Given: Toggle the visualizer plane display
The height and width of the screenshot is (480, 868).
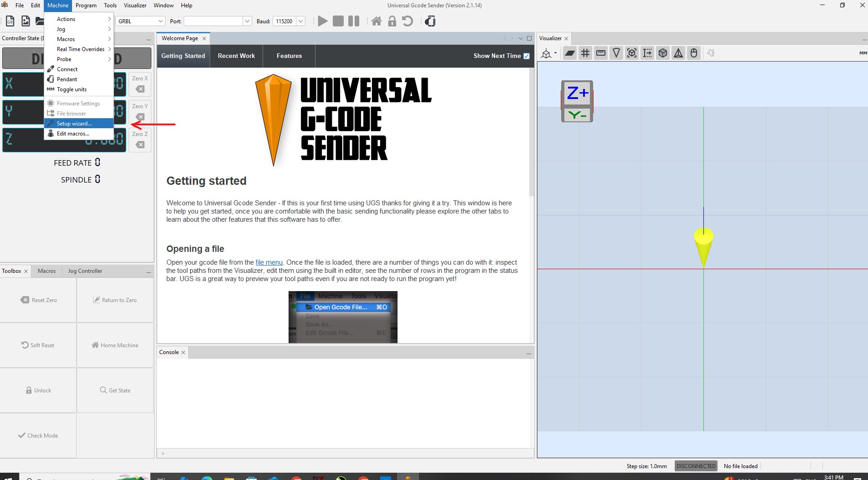Looking at the screenshot, I should [x=570, y=53].
